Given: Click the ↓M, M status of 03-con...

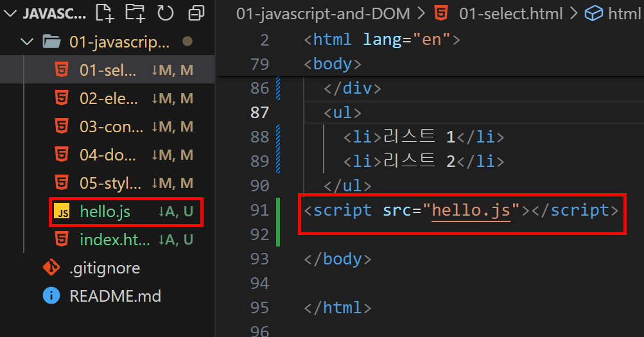Looking at the screenshot, I should click(x=173, y=127).
